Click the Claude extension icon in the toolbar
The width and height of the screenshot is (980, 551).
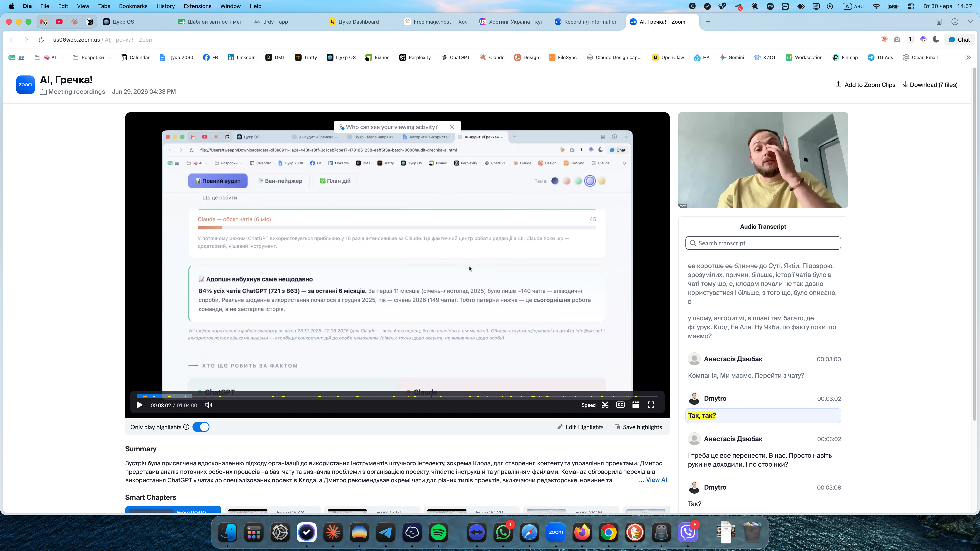[x=884, y=40]
